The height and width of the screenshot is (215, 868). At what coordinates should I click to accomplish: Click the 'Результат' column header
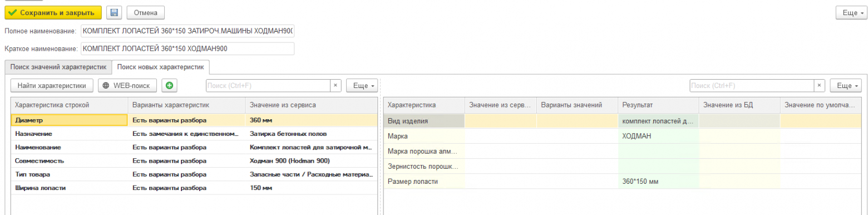(658, 105)
